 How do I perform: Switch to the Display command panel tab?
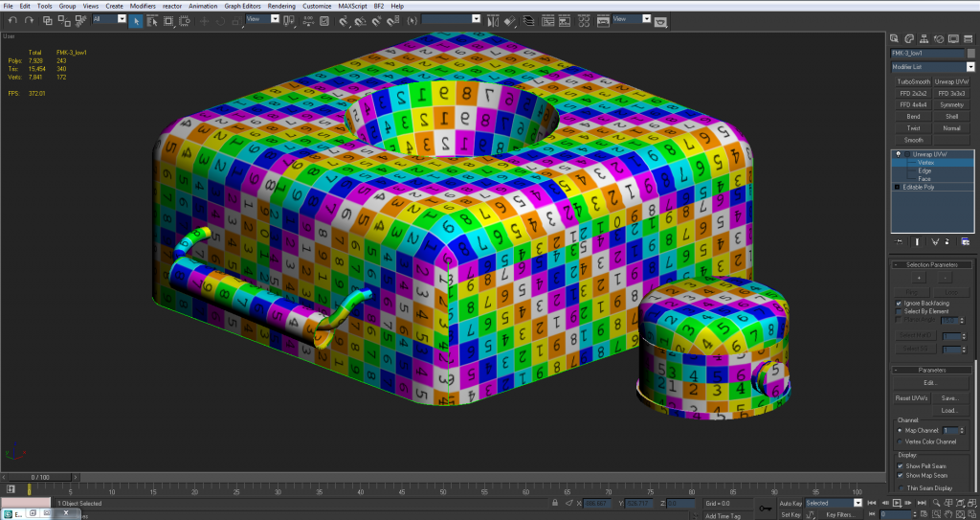(x=953, y=38)
